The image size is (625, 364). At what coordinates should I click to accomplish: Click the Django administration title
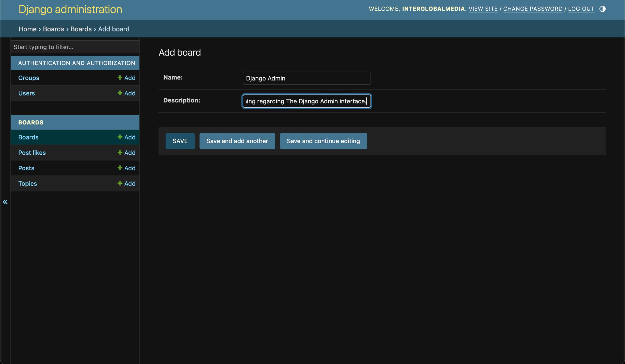click(70, 9)
